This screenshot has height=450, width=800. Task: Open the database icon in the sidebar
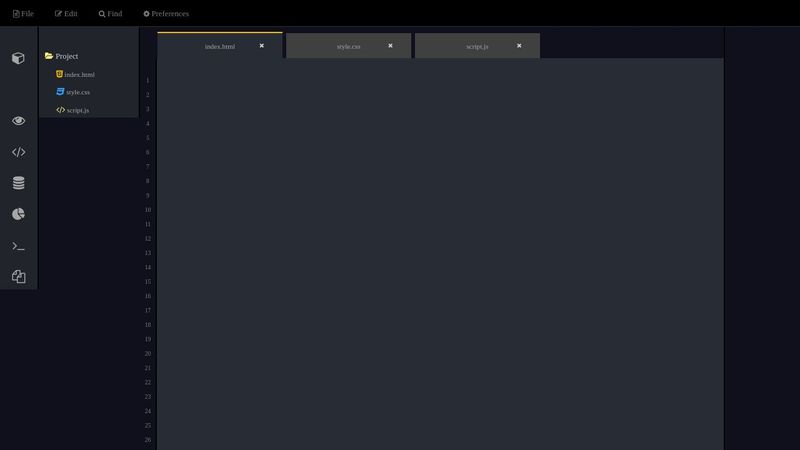(18, 183)
